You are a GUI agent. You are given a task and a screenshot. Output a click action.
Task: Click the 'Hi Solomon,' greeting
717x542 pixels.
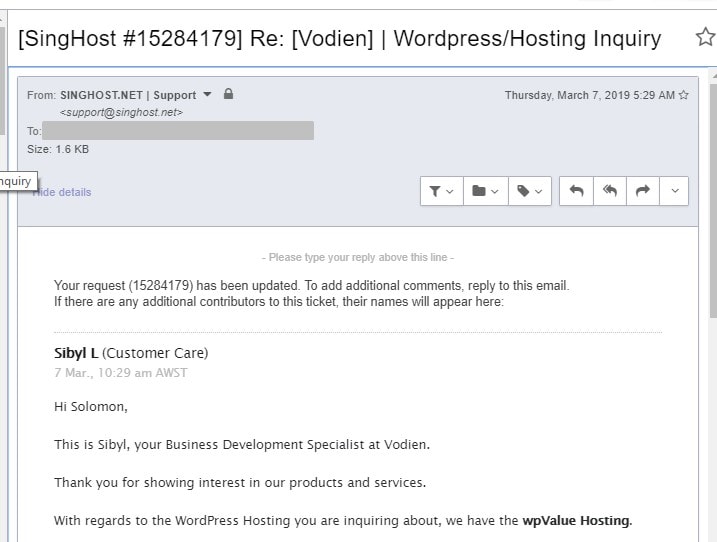[91, 407]
